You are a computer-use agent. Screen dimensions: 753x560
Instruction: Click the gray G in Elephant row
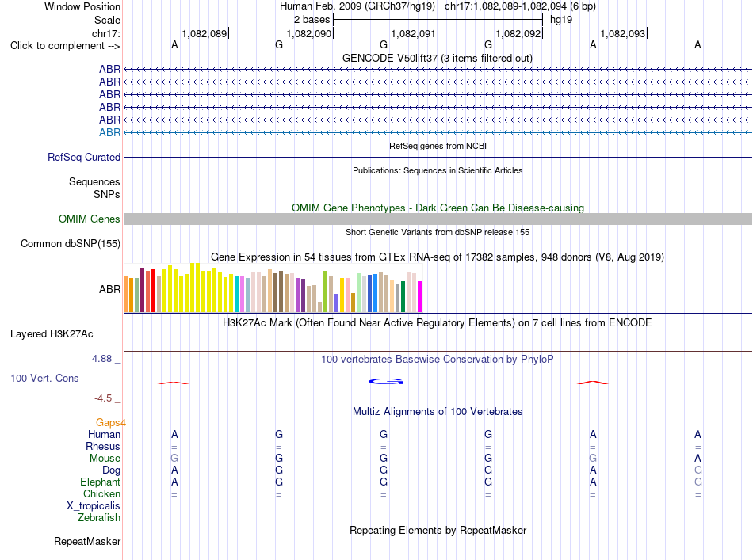[698, 482]
